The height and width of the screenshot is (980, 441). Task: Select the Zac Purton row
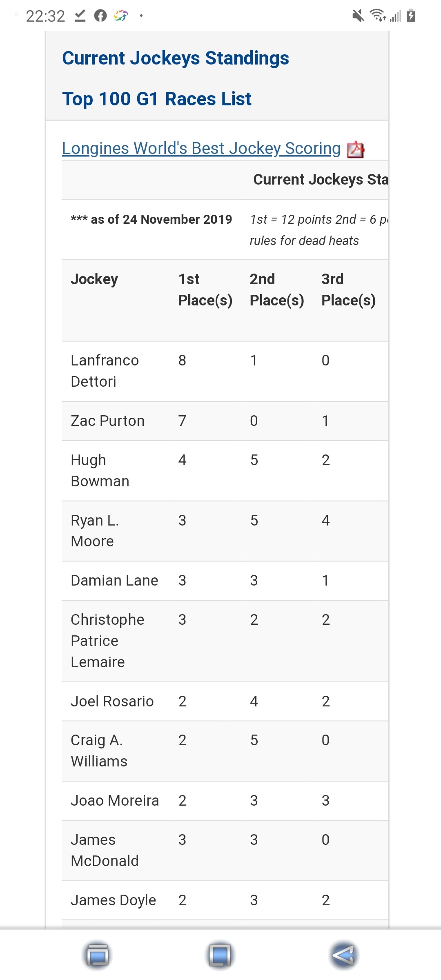tap(225, 421)
